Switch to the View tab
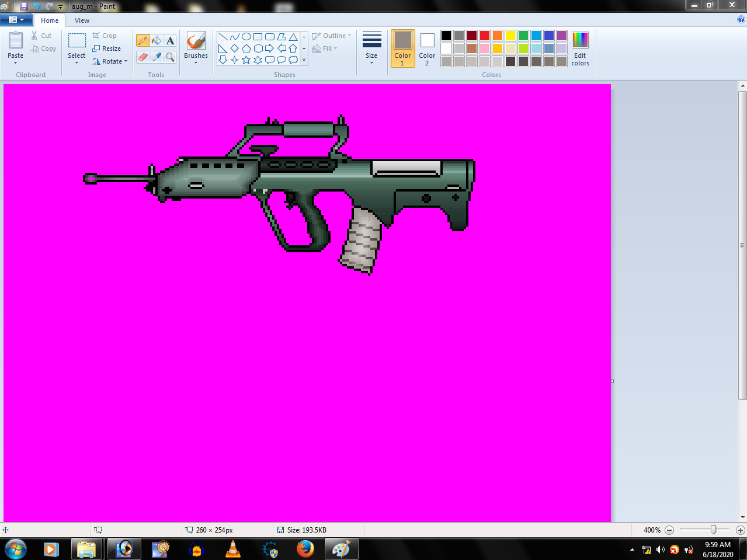This screenshot has width=747, height=560. point(82,20)
